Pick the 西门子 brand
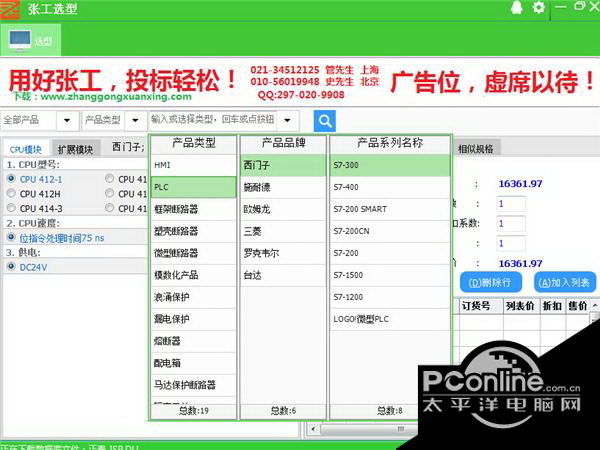The width and height of the screenshot is (600, 450). 283,165
